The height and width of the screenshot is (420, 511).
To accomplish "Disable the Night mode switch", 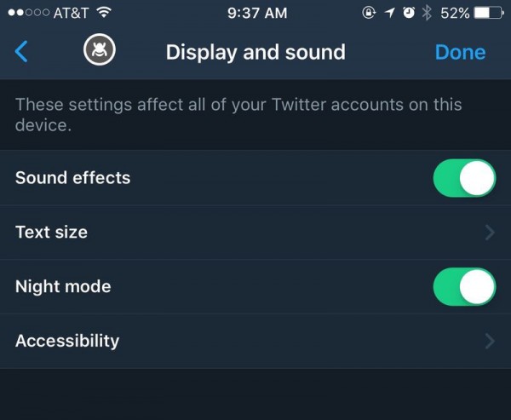I will tap(464, 287).
